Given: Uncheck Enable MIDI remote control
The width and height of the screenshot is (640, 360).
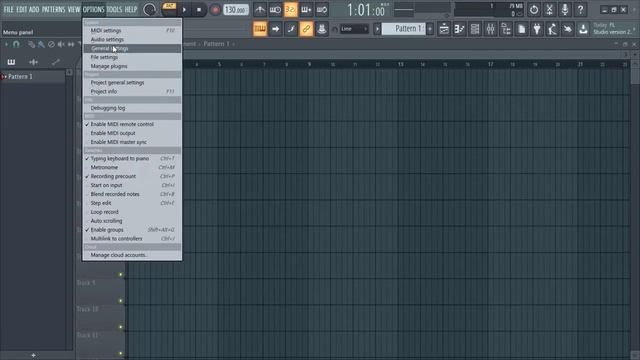Looking at the screenshot, I should (x=132, y=124).
